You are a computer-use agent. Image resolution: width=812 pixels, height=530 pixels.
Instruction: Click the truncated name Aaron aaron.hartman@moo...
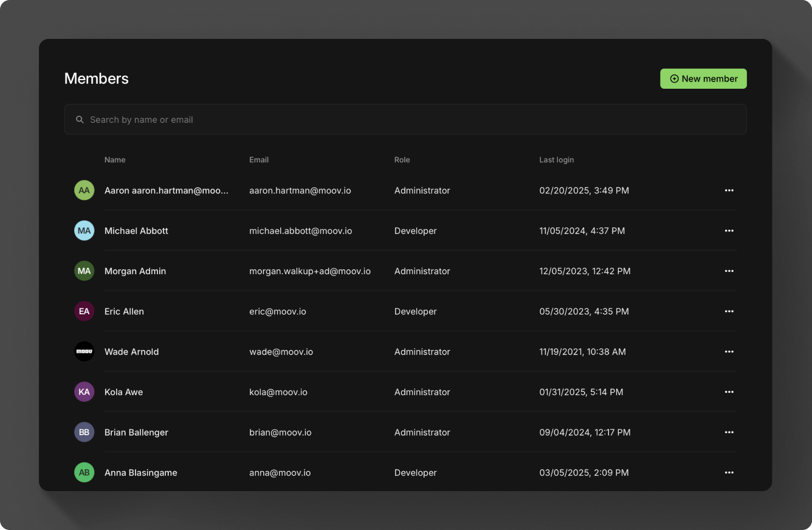[x=167, y=190]
